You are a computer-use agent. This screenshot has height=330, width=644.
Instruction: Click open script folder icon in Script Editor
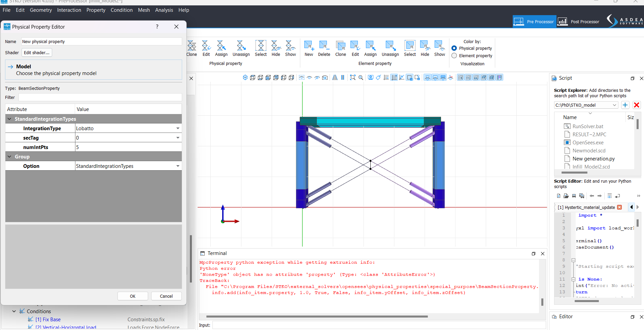(566, 196)
